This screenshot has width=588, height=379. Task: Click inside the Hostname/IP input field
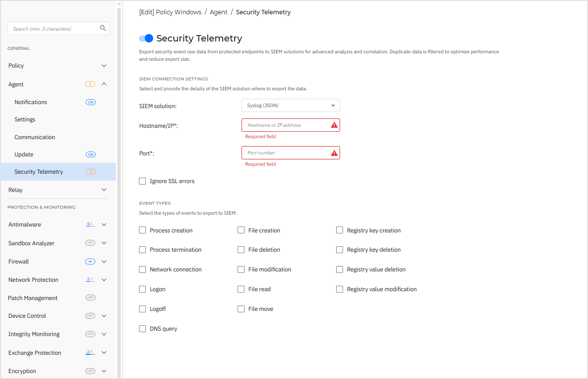click(286, 125)
